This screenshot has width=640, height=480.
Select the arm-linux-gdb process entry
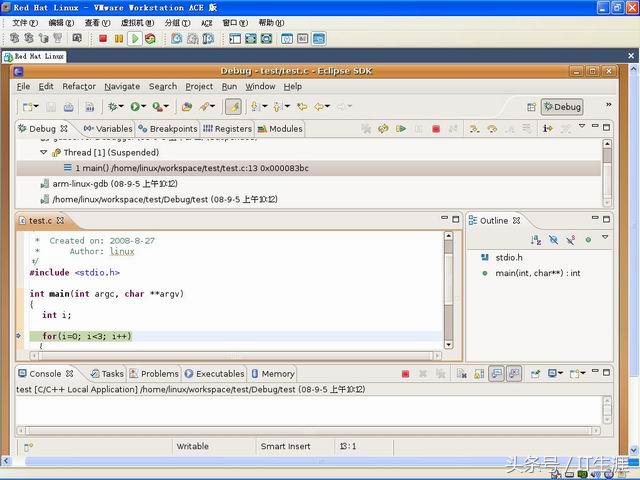coord(109,184)
